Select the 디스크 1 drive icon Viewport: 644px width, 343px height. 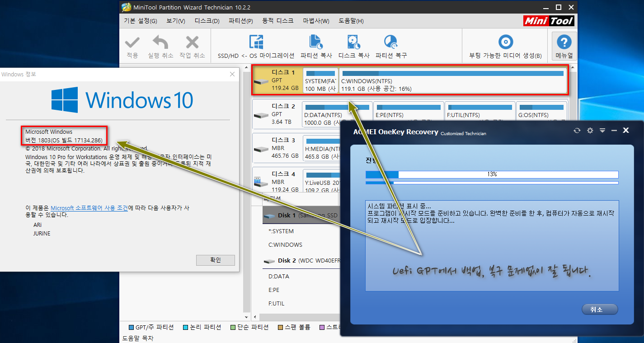click(261, 81)
